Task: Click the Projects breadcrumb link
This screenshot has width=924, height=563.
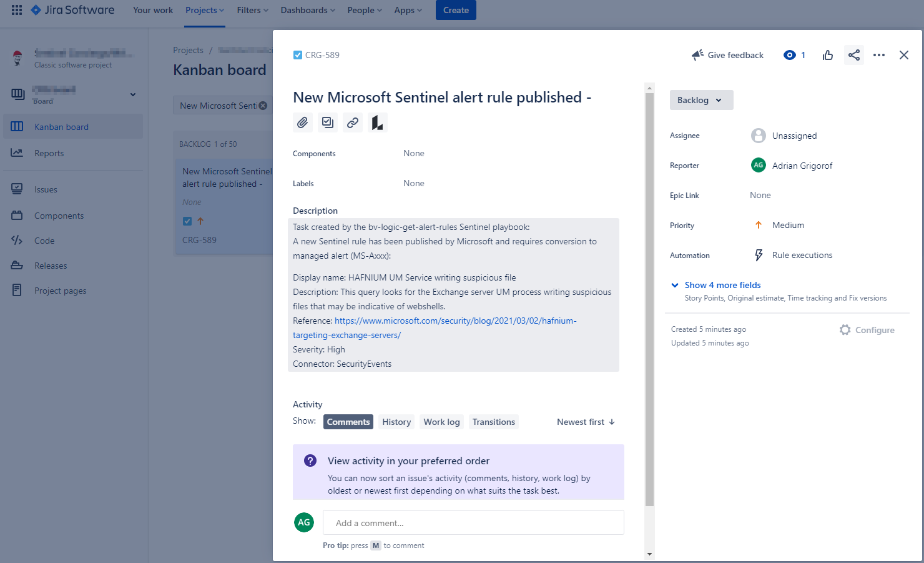Action: [188, 50]
